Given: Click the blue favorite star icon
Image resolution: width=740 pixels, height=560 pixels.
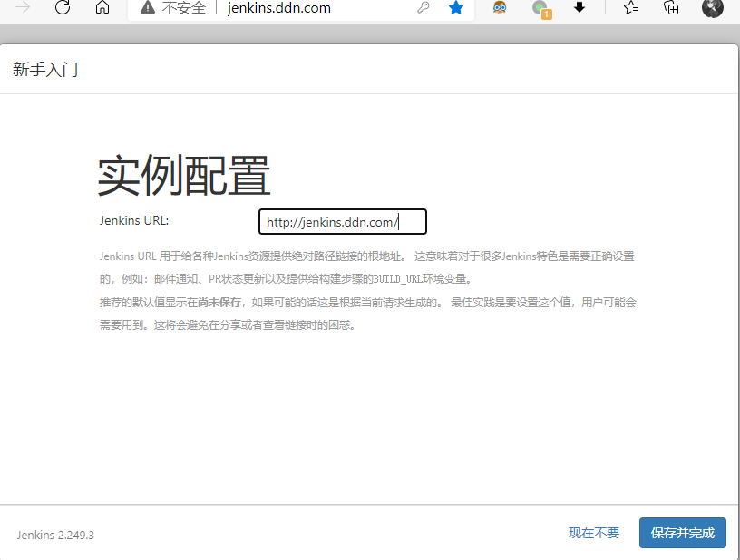Looking at the screenshot, I should pos(456,7).
